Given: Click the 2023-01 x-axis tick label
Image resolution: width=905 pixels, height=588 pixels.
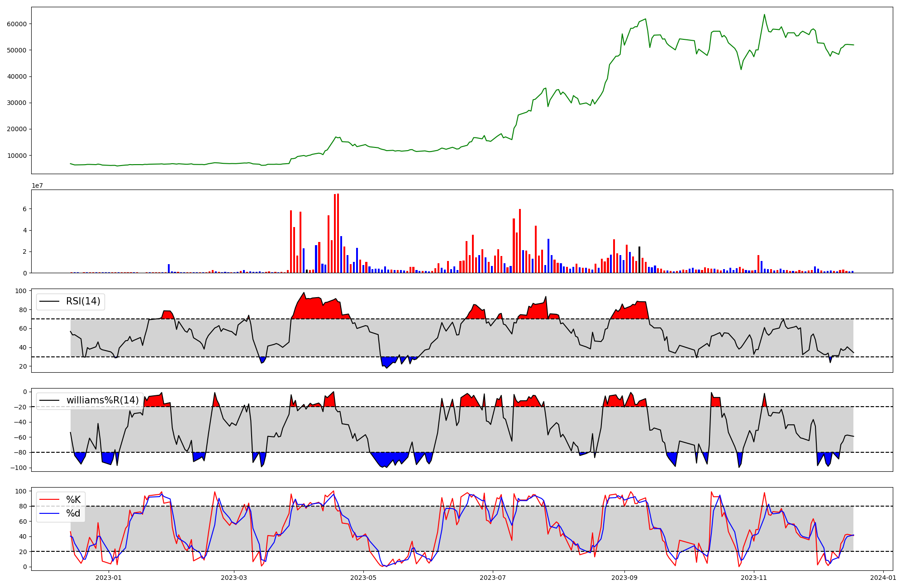Looking at the screenshot, I should click(x=109, y=578).
